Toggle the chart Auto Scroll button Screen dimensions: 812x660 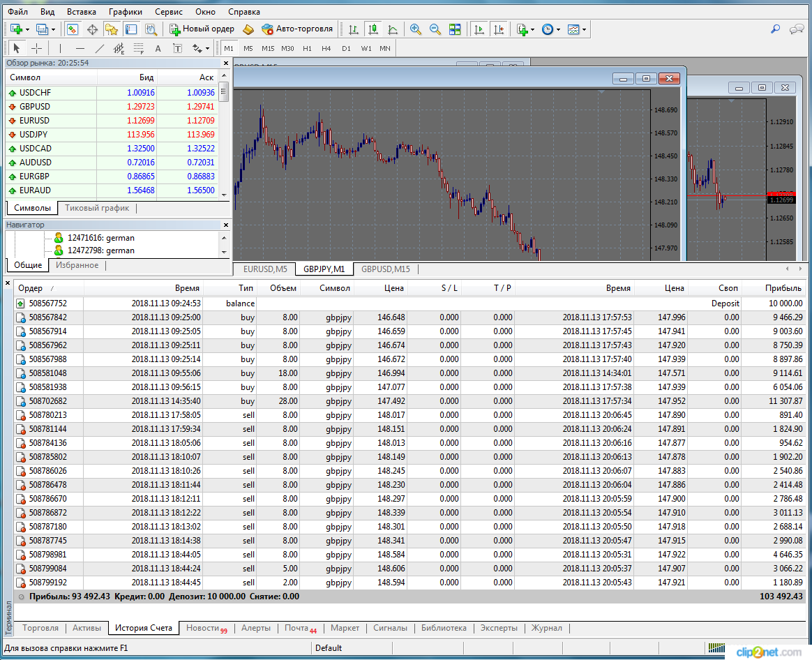(x=479, y=29)
